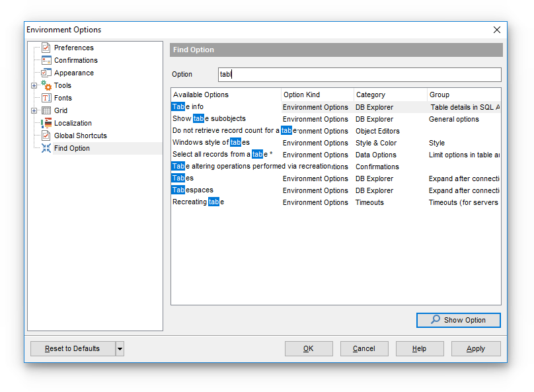Apply the current settings
Viewport: 534px width, 392px height.
pyautogui.click(x=476, y=348)
